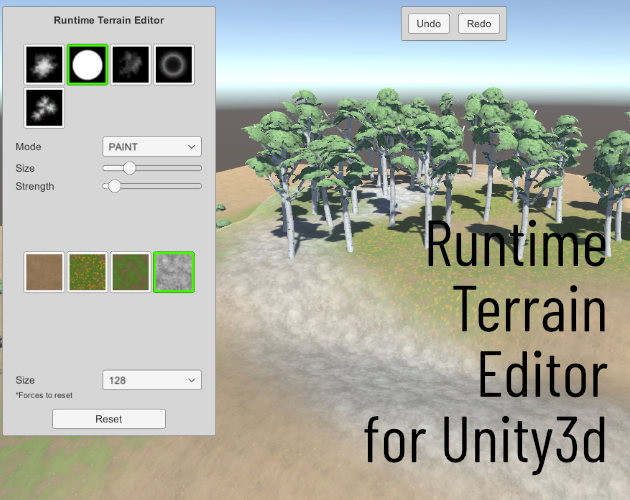Open the terrain Size dropdown showing 128
Image resolution: width=630 pixels, height=500 pixels.
point(152,380)
